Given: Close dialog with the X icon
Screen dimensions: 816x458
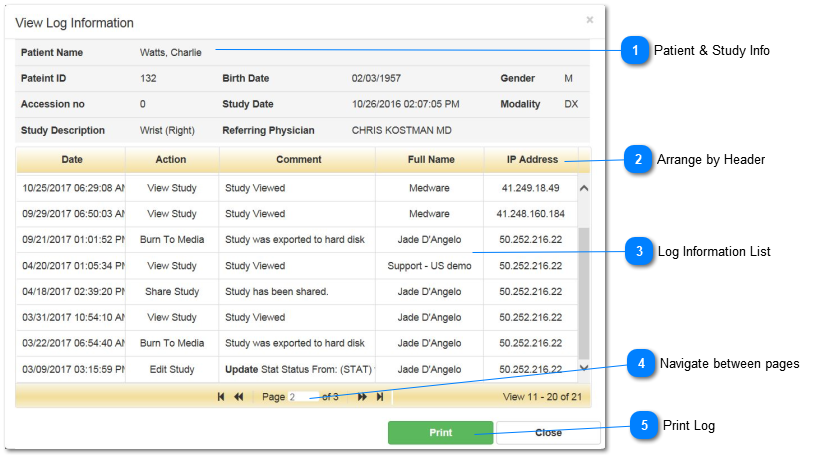Looking at the screenshot, I should tap(590, 20).
